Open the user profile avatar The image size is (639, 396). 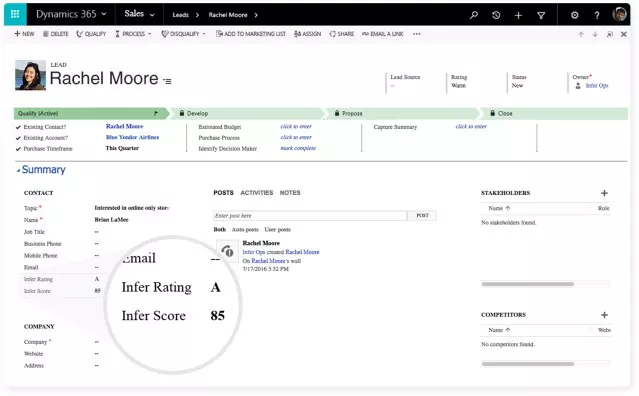[x=619, y=14]
